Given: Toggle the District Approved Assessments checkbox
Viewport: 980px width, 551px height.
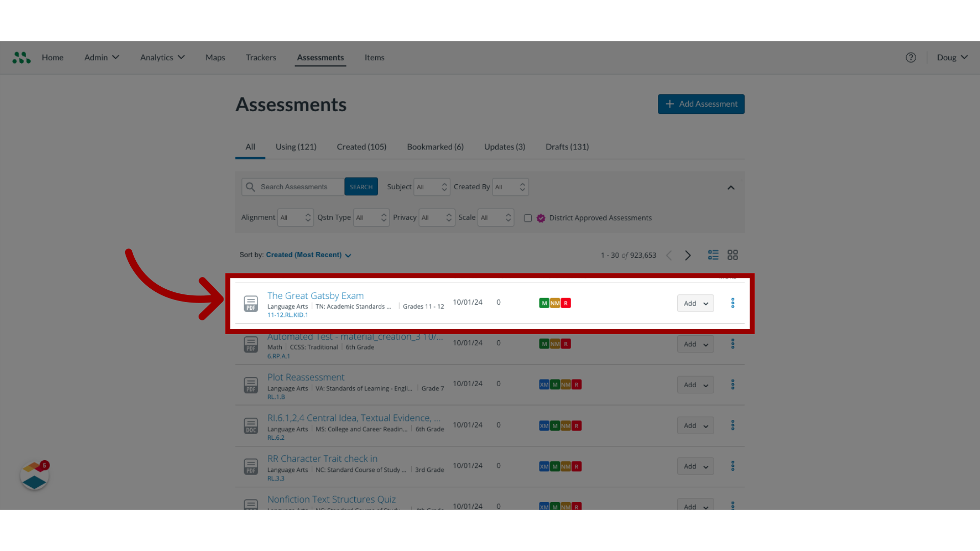Looking at the screenshot, I should (528, 218).
